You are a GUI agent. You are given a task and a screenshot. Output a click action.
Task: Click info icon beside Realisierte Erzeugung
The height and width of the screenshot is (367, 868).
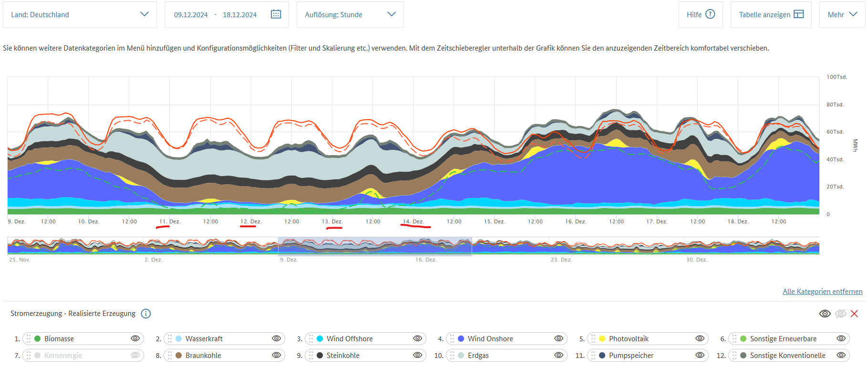[x=146, y=314]
